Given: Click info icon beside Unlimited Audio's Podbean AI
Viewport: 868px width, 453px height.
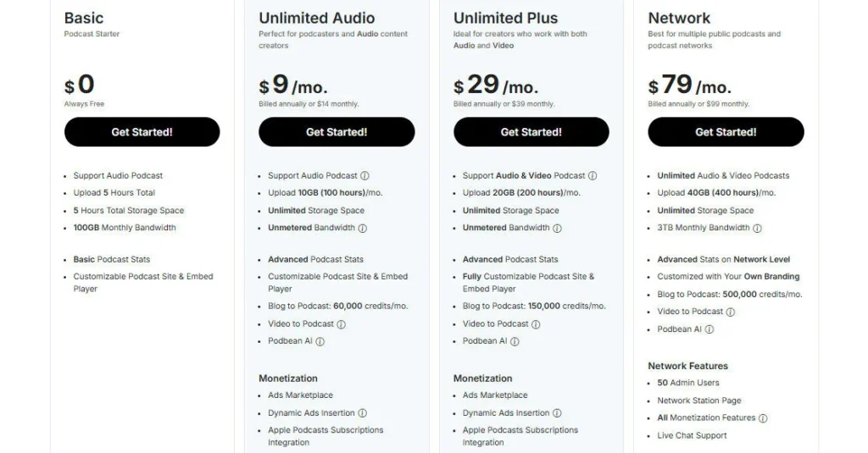Looking at the screenshot, I should [320, 342].
